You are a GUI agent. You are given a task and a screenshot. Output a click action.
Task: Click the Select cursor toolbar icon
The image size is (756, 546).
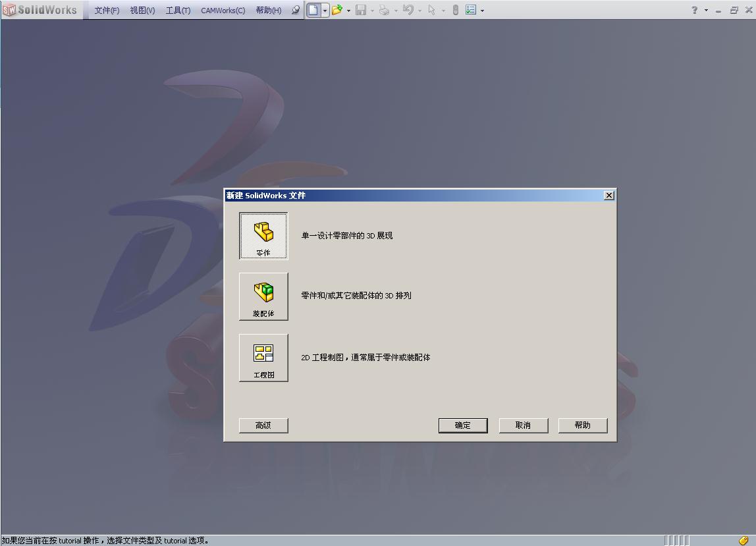(x=431, y=10)
